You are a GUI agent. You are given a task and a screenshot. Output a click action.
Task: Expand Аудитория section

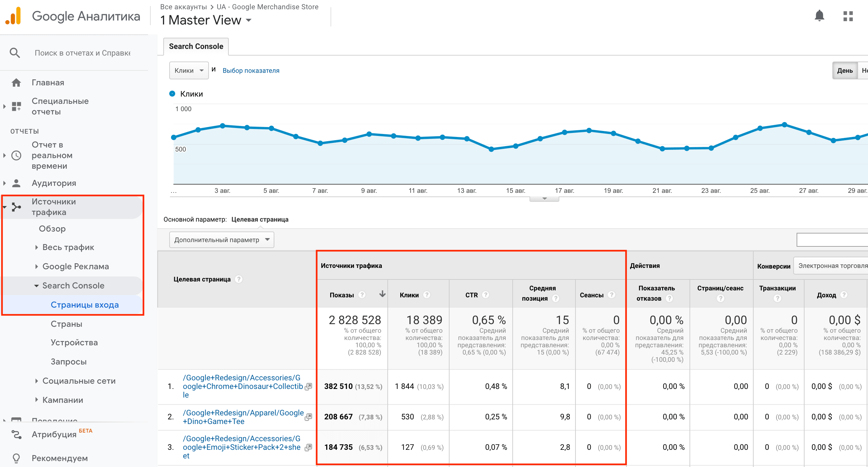click(4, 183)
